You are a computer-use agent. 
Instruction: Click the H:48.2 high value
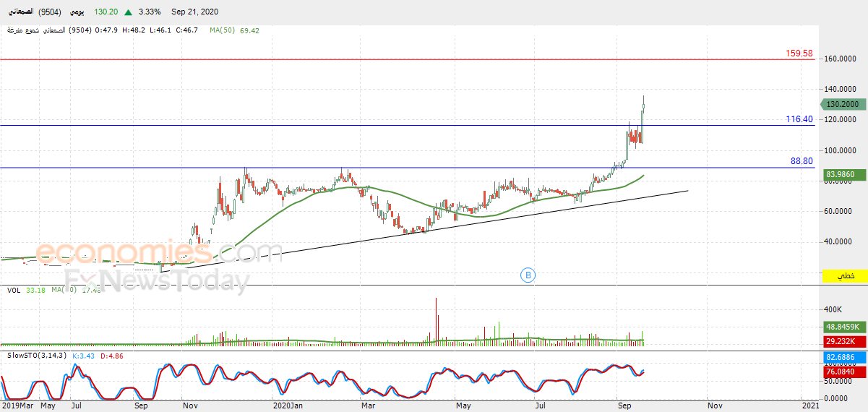point(134,30)
